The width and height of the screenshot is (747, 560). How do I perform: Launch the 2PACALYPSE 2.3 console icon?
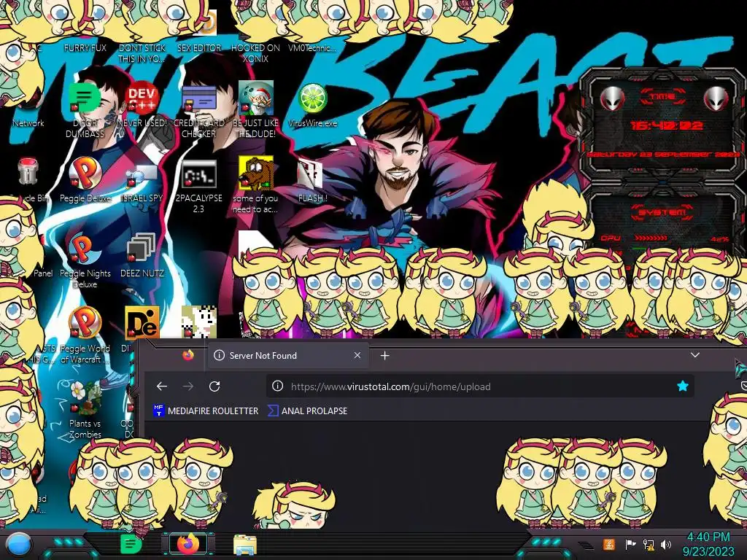[198, 174]
